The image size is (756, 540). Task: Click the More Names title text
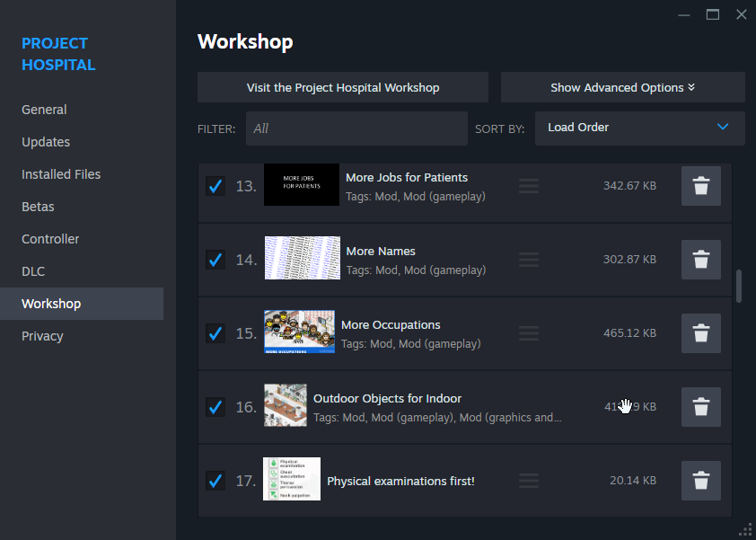point(381,252)
